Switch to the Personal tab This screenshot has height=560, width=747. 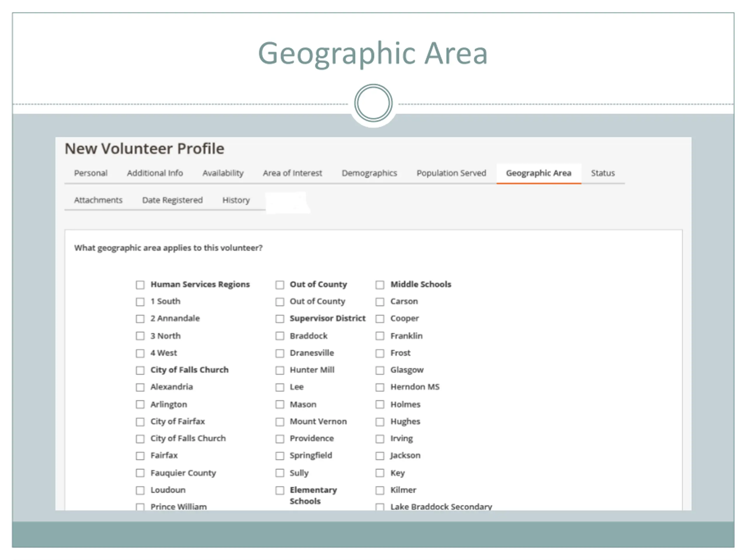click(x=90, y=173)
